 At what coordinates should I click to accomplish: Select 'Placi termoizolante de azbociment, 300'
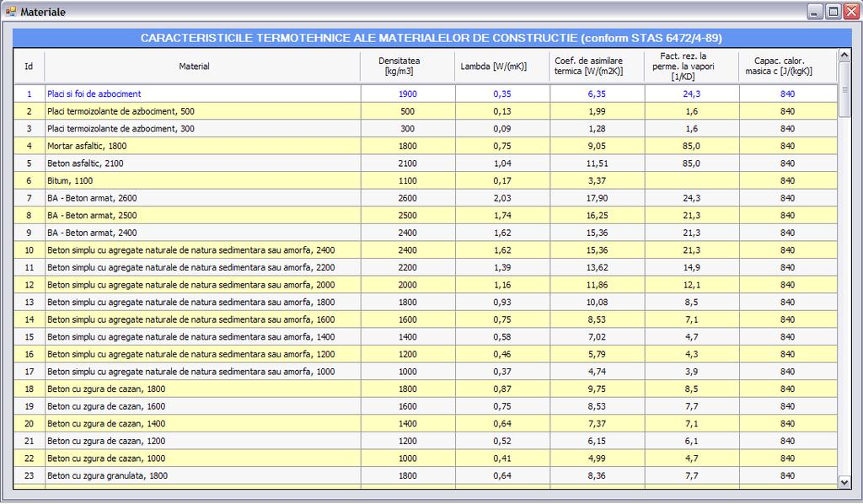pyautogui.click(x=425, y=129)
